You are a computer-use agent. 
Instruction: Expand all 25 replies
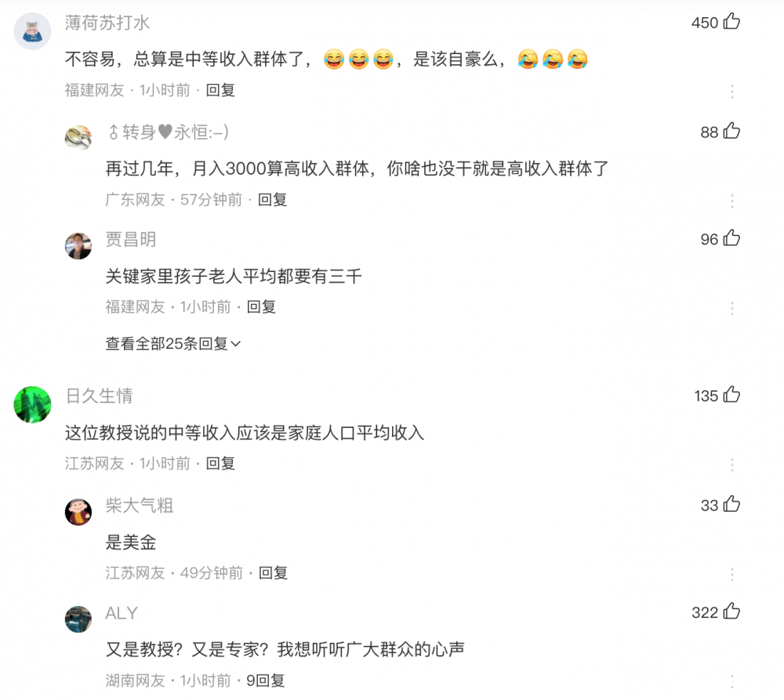click(173, 343)
